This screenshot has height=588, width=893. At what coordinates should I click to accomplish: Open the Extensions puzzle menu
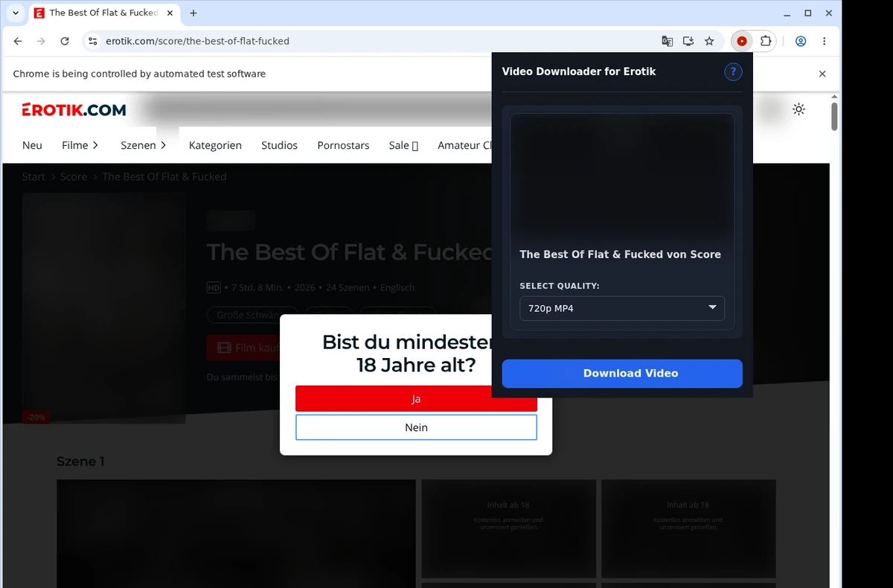point(765,41)
